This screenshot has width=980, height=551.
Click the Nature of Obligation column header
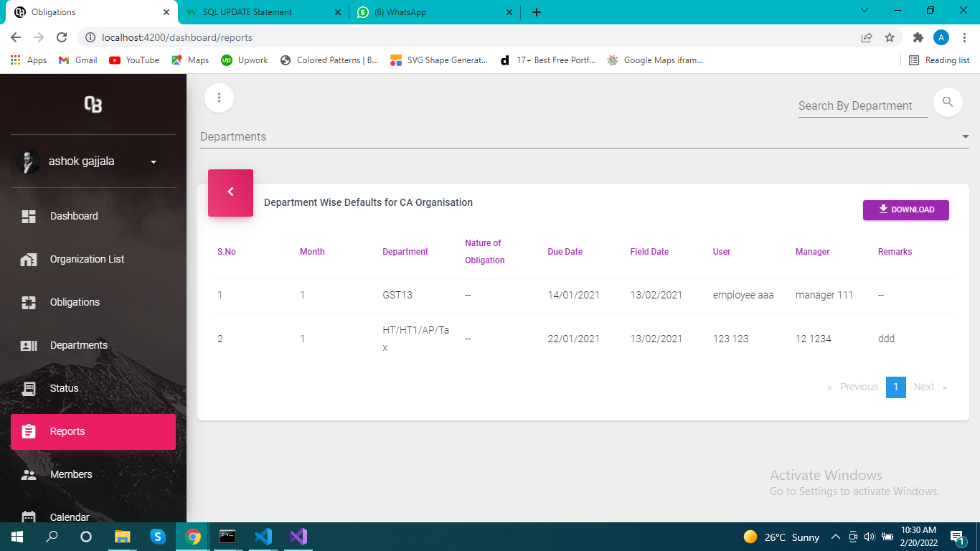point(485,252)
